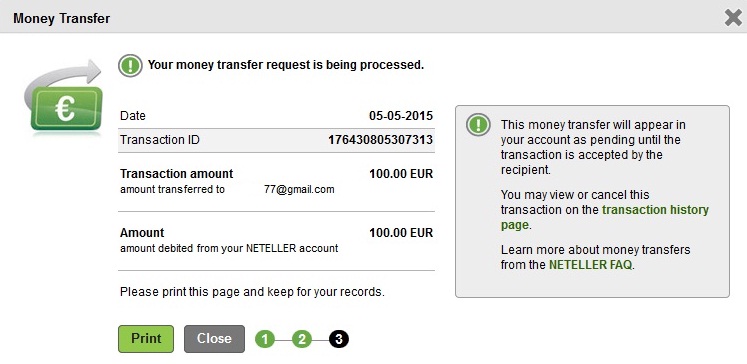Select the current step 3 indicator
Screen dimensions: 747x364
pos(339,339)
